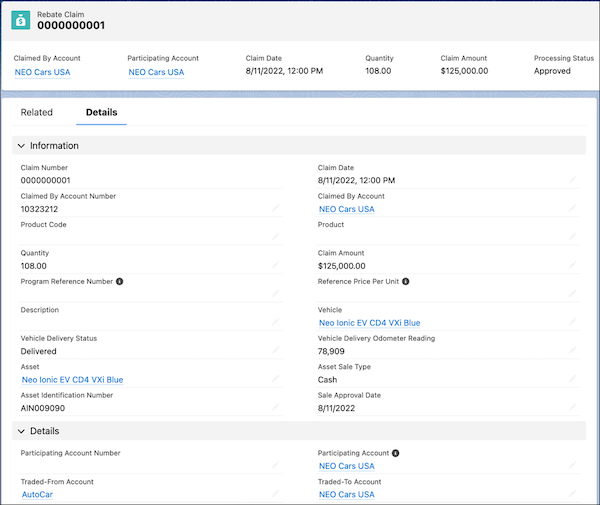Viewport: 600px width, 505px height.
Task: Select the Details tab
Action: click(x=101, y=112)
